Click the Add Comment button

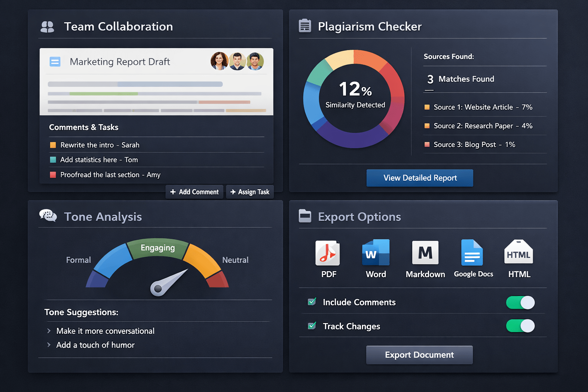pyautogui.click(x=194, y=192)
